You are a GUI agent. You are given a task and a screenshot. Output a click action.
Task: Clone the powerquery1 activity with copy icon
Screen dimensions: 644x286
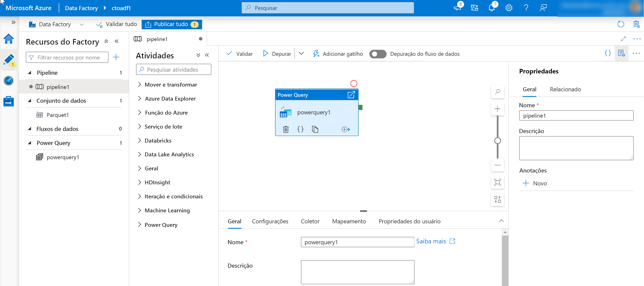pyautogui.click(x=315, y=129)
